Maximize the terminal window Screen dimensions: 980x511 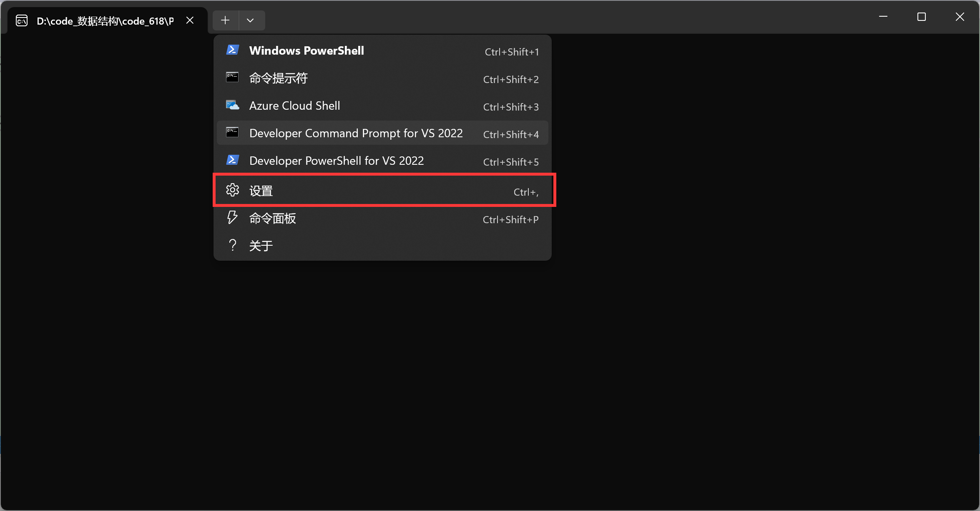point(922,17)
